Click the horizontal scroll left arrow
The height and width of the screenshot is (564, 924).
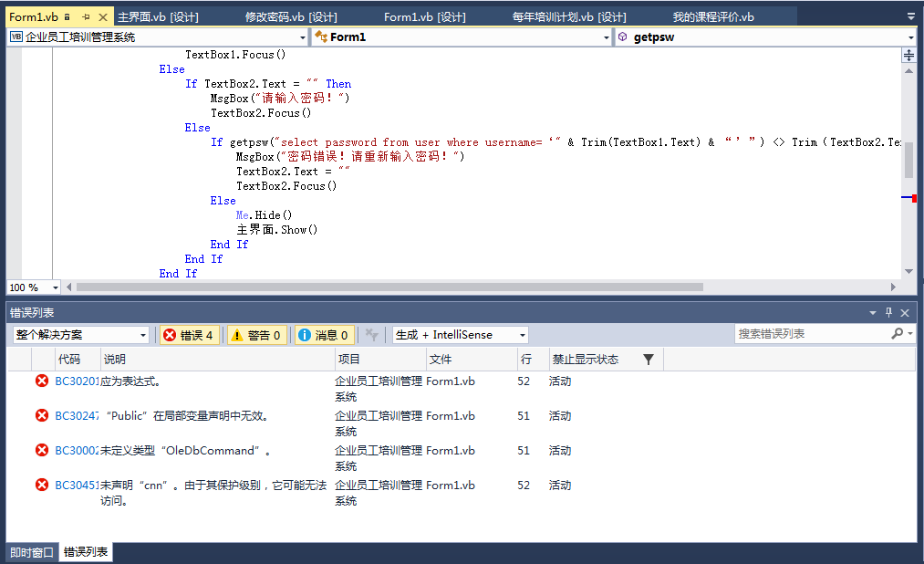click(69, 287)
